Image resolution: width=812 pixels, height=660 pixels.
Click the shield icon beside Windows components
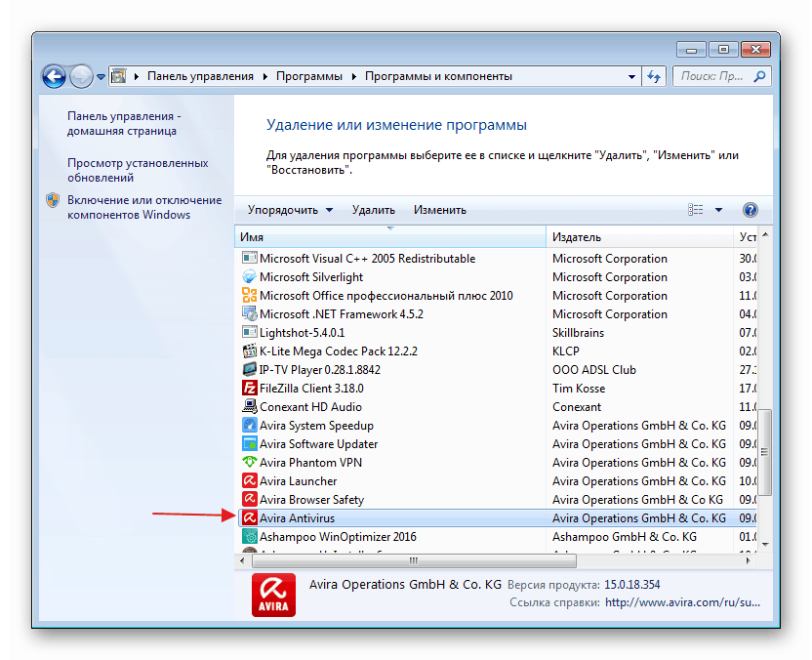pos(53,200)
